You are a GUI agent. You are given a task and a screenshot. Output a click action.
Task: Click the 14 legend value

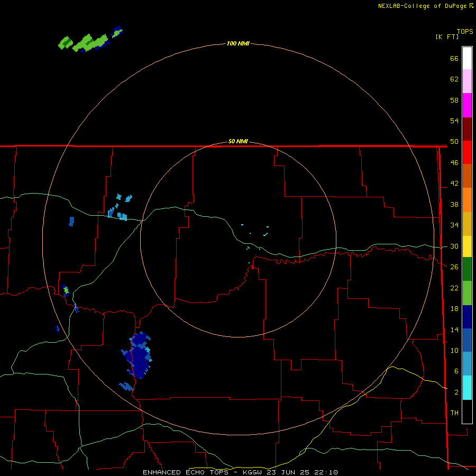(x=454, y=329)
